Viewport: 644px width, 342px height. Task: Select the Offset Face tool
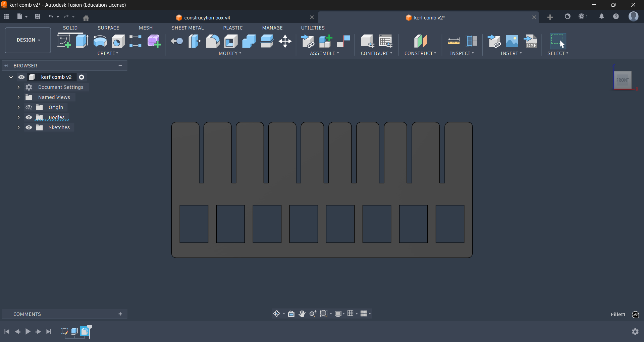coord(267,41)
